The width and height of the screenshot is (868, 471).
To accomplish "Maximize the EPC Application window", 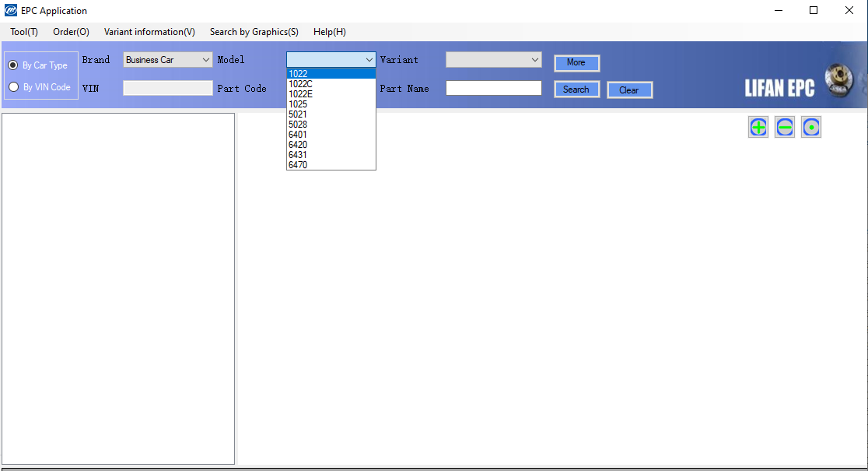I will [814, 11].
